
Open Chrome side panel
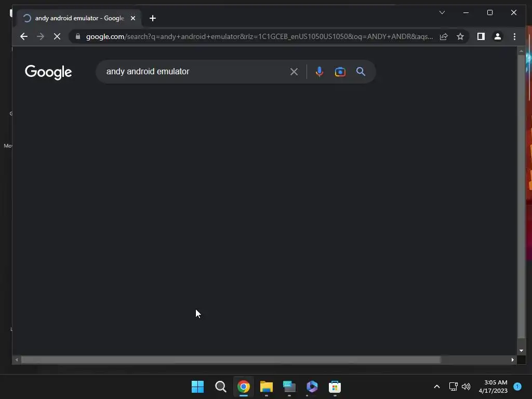click(481, 36)
